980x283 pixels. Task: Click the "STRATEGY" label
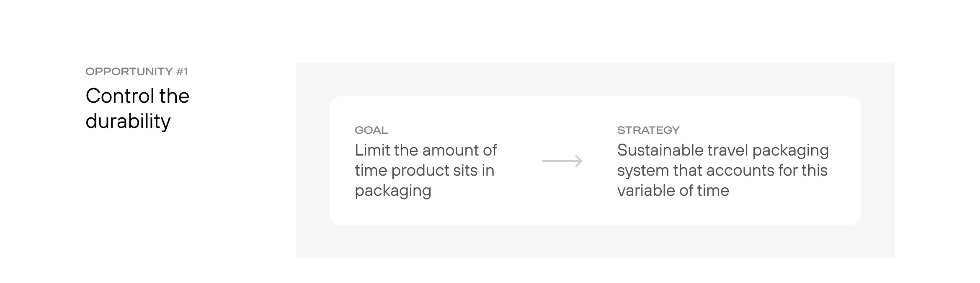648,130
